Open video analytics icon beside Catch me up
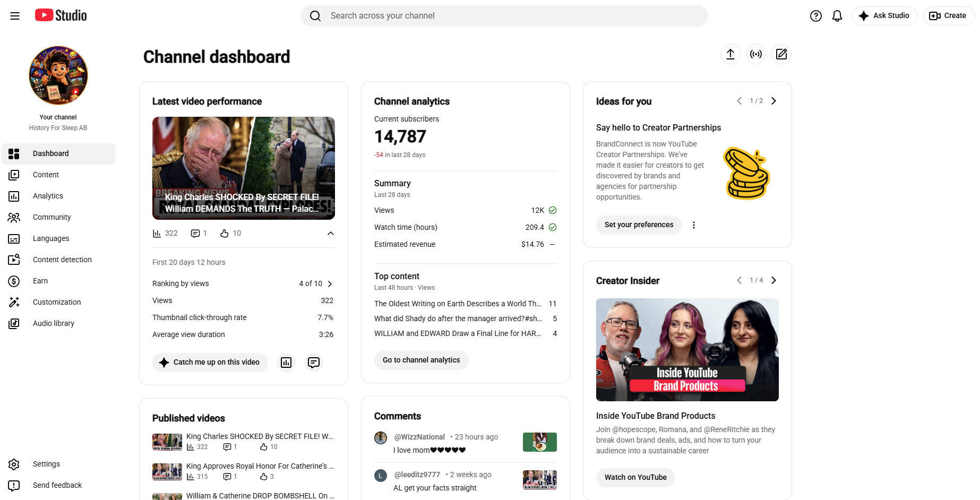 (286, 363)
